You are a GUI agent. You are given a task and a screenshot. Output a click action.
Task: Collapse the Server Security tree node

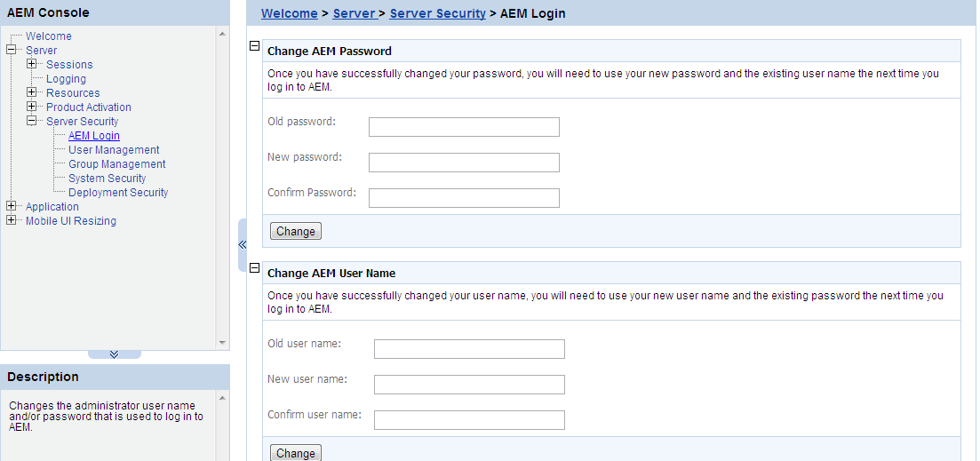click(x=31, y=121)
